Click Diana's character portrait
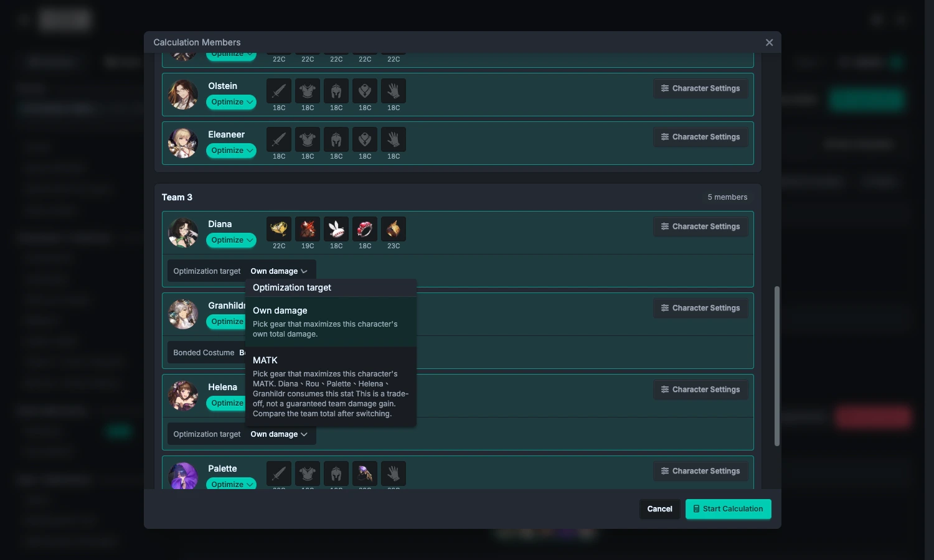 [183, 233]
